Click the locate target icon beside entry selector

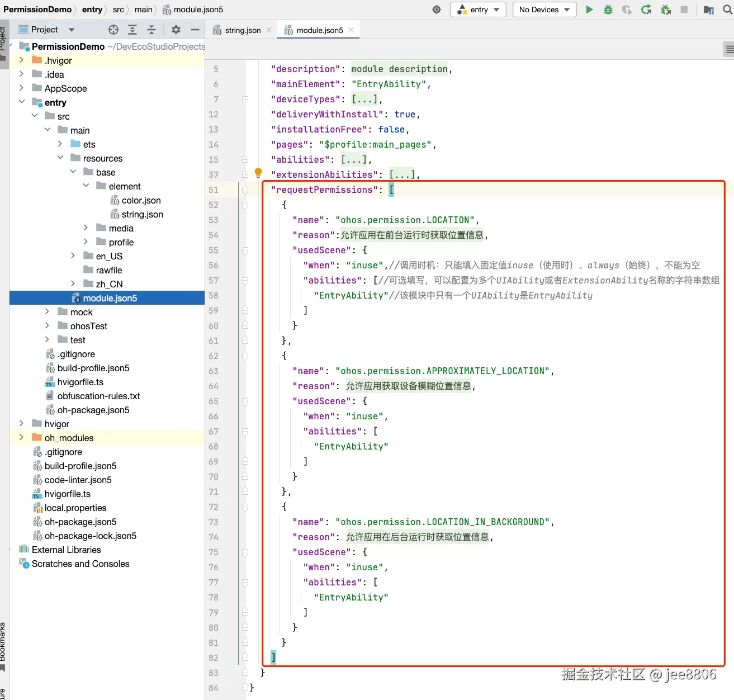click(437, 10)
